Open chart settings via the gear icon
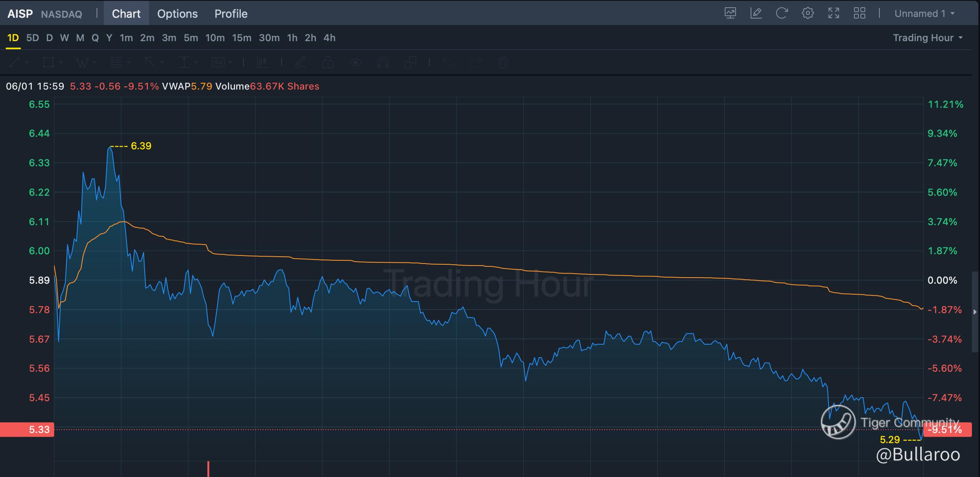This screenshot has width=980, height=477. tap(808, 13)
